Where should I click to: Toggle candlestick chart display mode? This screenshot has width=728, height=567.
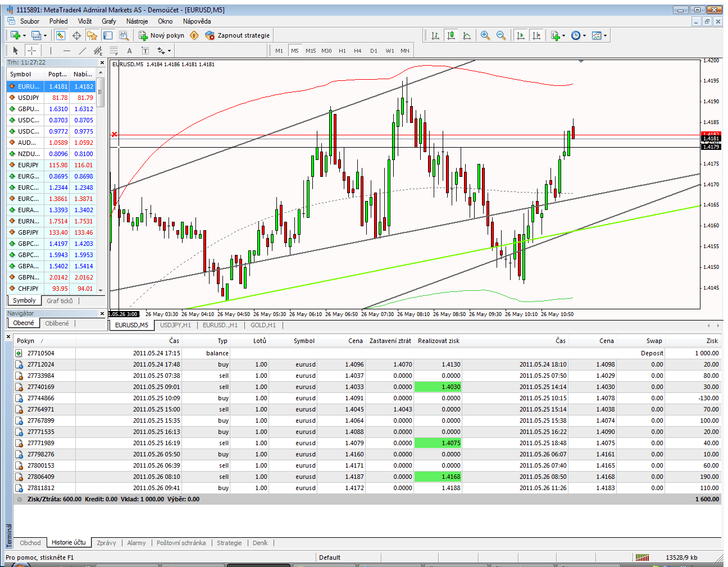click(x=451, y=35)
